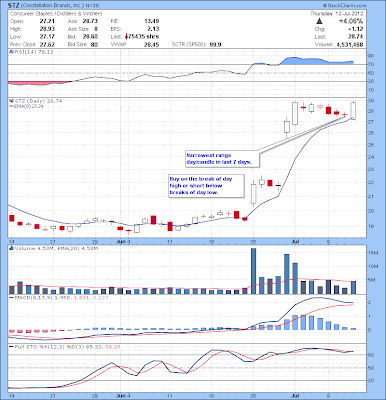Click the green up-triangle price change icon

point(319,21)
